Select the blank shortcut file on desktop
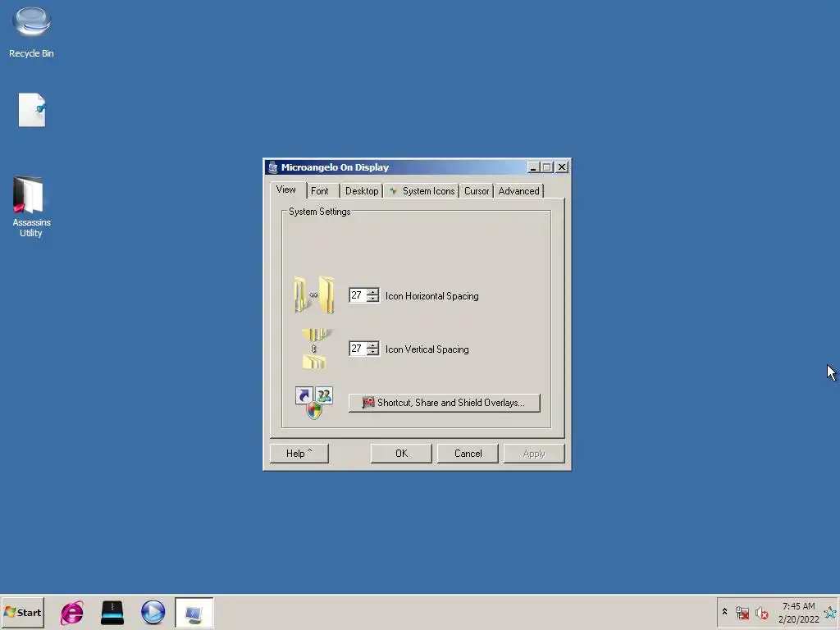Screen dimensions: 840x630 click(x=32, y=111)
